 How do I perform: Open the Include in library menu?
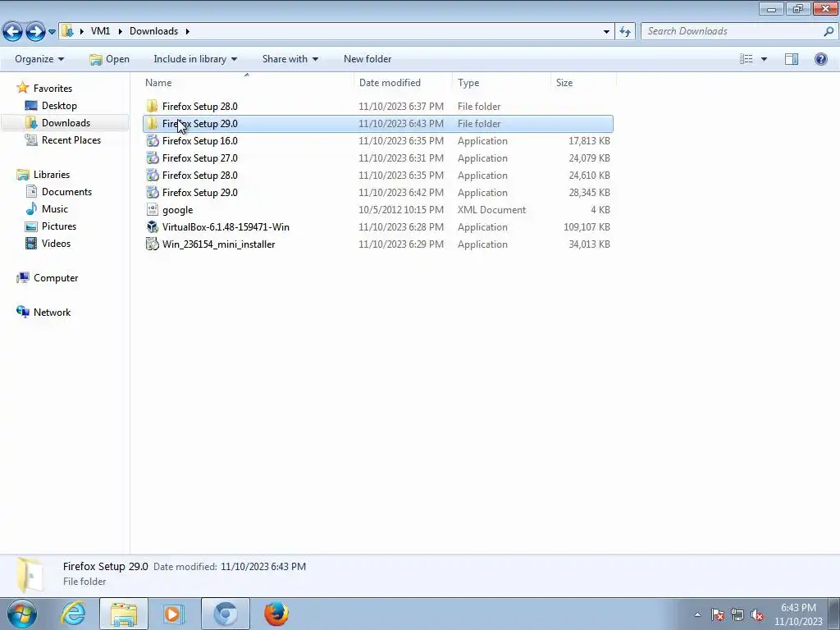(x=195, y=59)
